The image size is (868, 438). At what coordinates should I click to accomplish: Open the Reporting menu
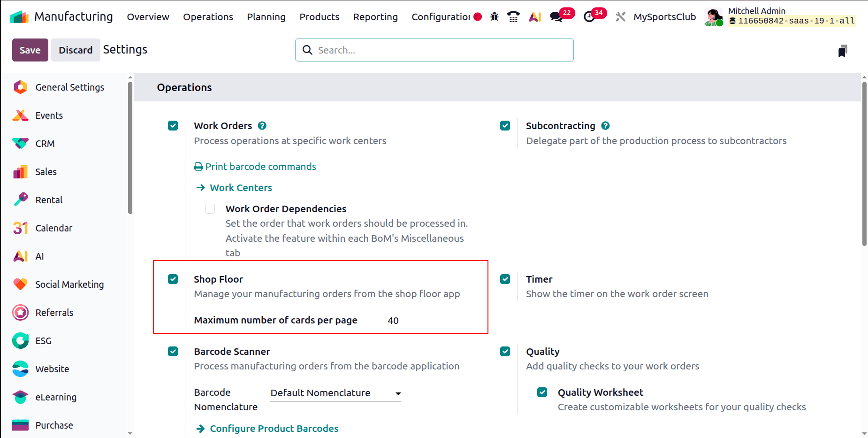click(375, 17)
